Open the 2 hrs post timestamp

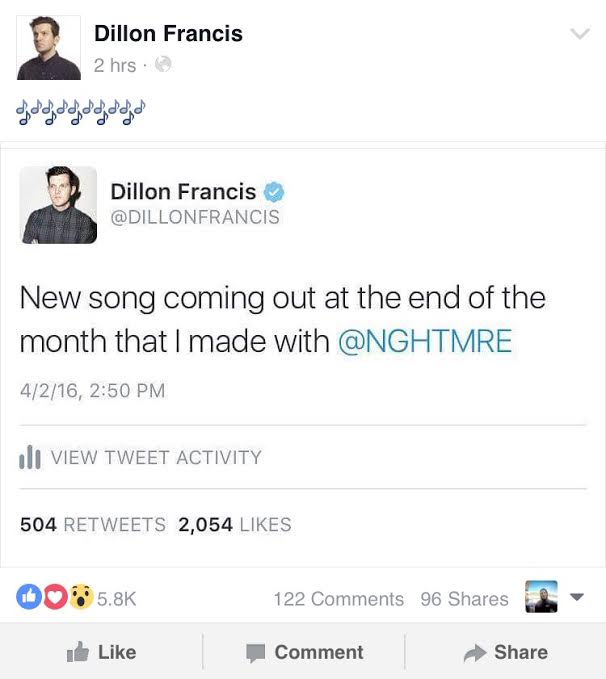[115, 65]
